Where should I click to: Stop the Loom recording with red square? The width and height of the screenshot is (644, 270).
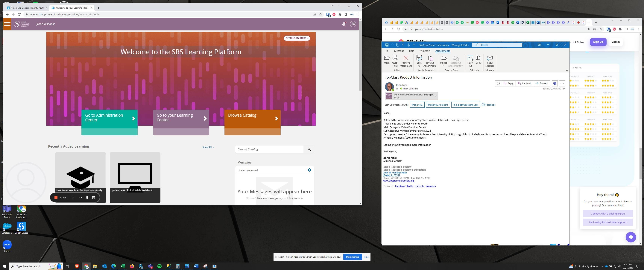(56, 197)
